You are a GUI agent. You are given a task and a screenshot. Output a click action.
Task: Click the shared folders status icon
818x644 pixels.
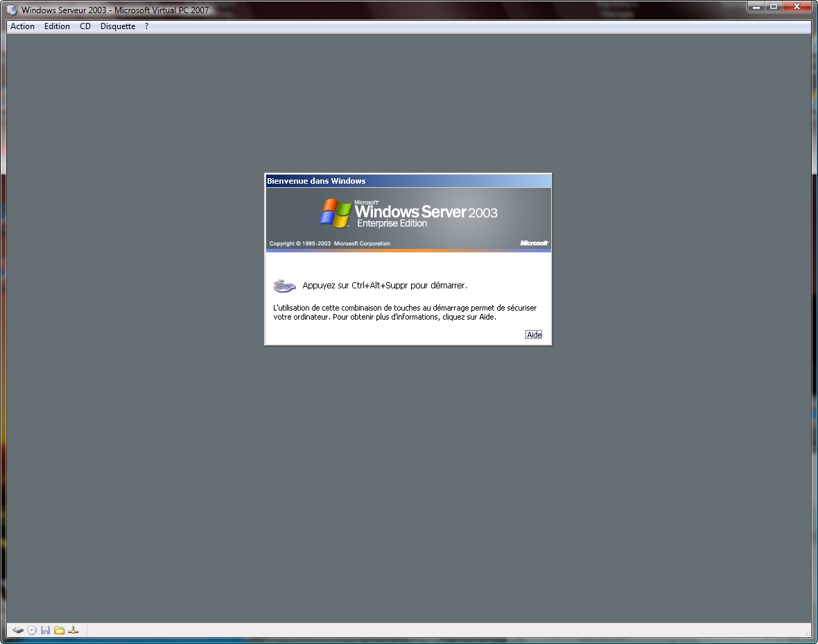(x=60, y=630)
